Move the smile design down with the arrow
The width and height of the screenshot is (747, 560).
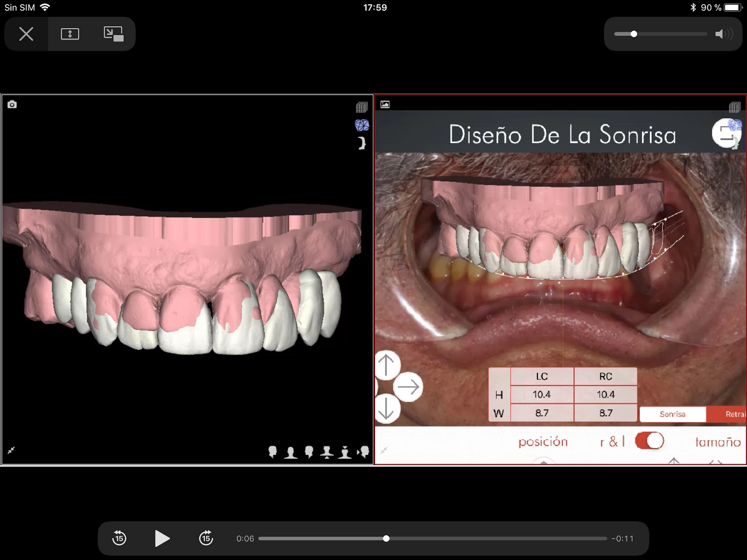(x=387, y=409)
